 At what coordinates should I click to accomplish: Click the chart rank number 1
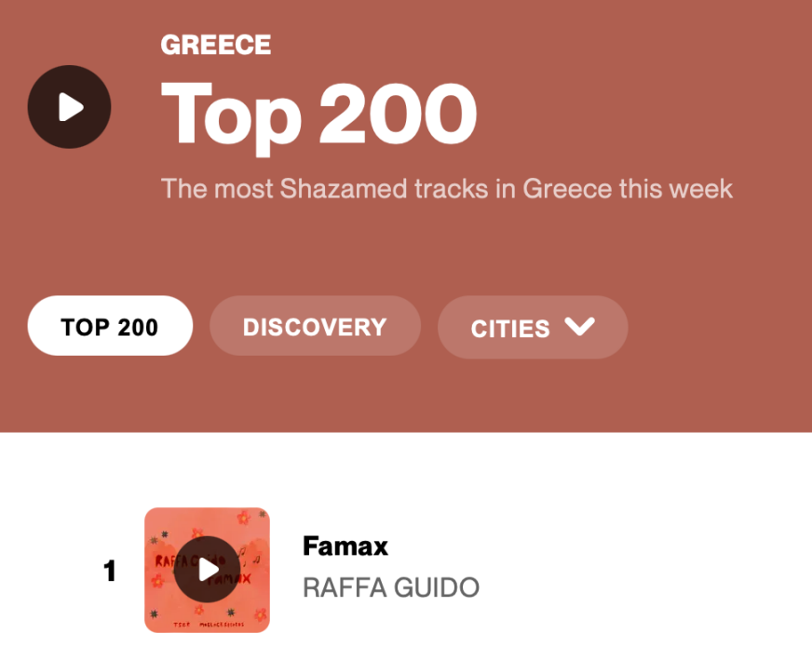click(110, 571)
